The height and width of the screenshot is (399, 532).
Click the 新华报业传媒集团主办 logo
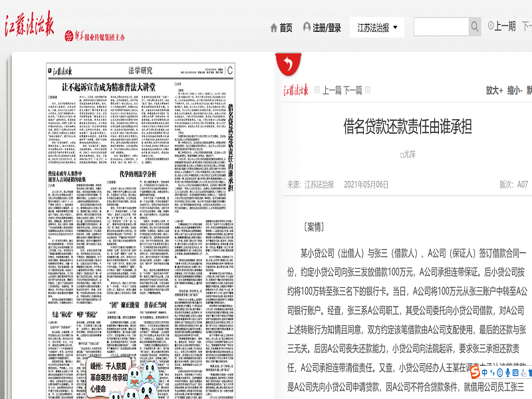(x=95, y=36)
